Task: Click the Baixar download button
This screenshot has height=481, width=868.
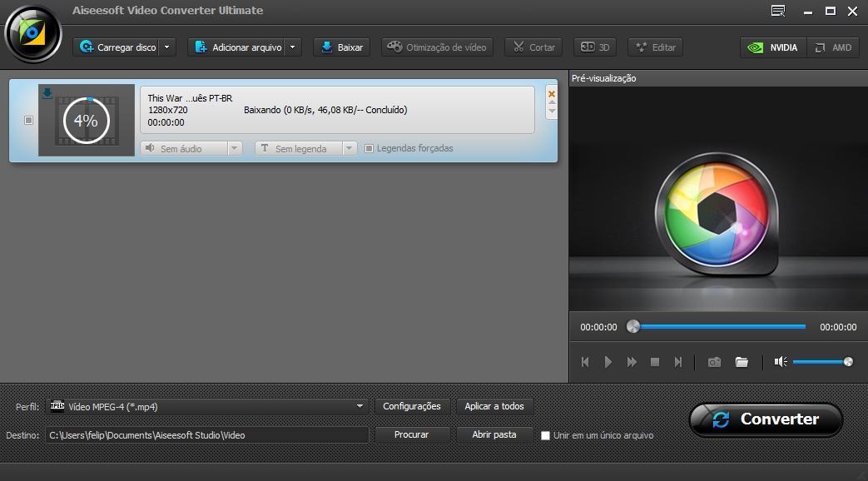Action: pos(342,47)
